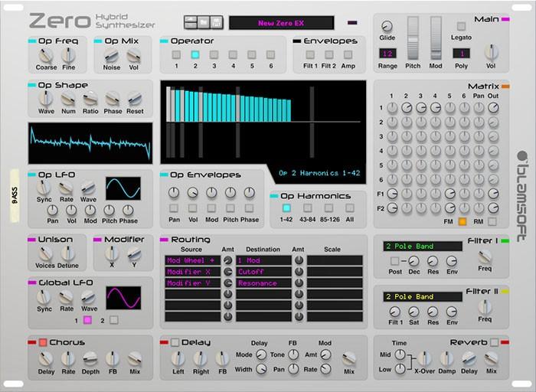Click the Op Freq Coarse knob
536x392 pixels.
click(45, 55)
